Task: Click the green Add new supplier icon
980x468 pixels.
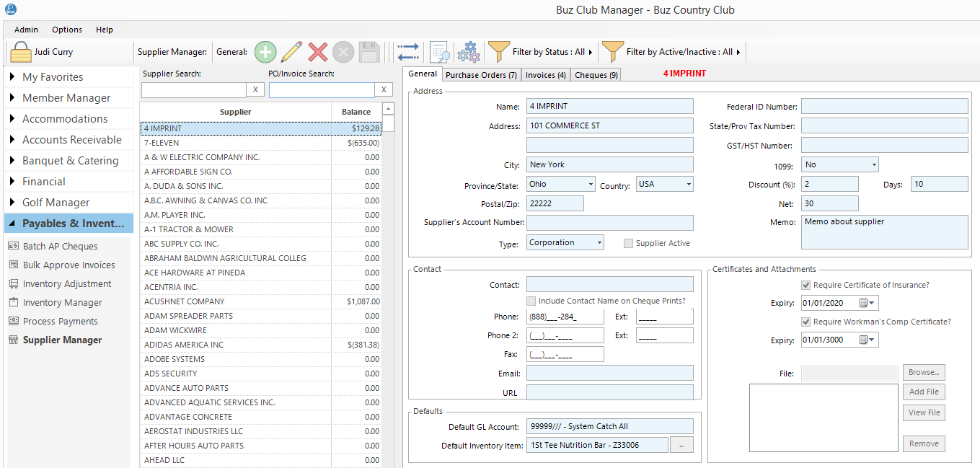Action: click(265, 52)
